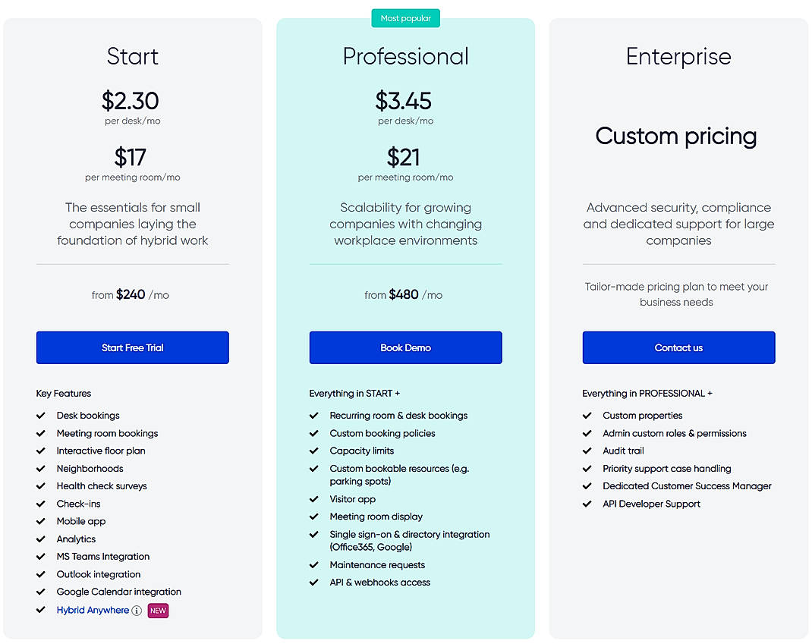The height and width of the screenshot is (644, 812).
Task: Select the Enterprise plan heading
Action: (678, 56)
